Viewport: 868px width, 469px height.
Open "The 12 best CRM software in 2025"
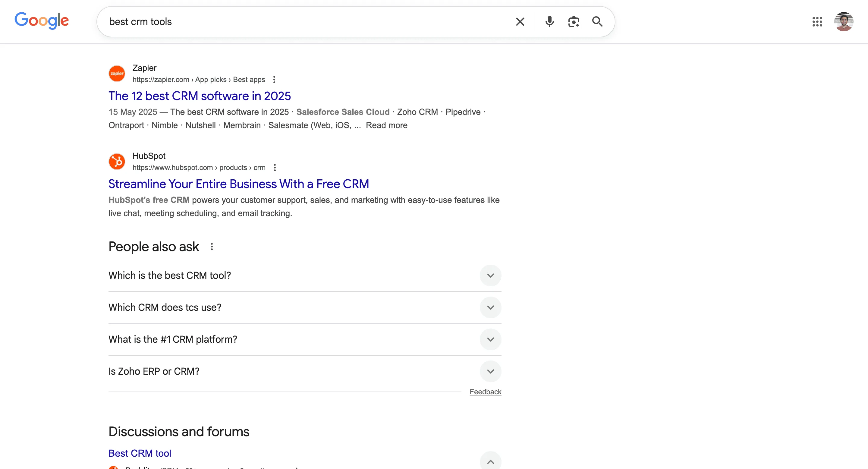click(x=200, y=96)
